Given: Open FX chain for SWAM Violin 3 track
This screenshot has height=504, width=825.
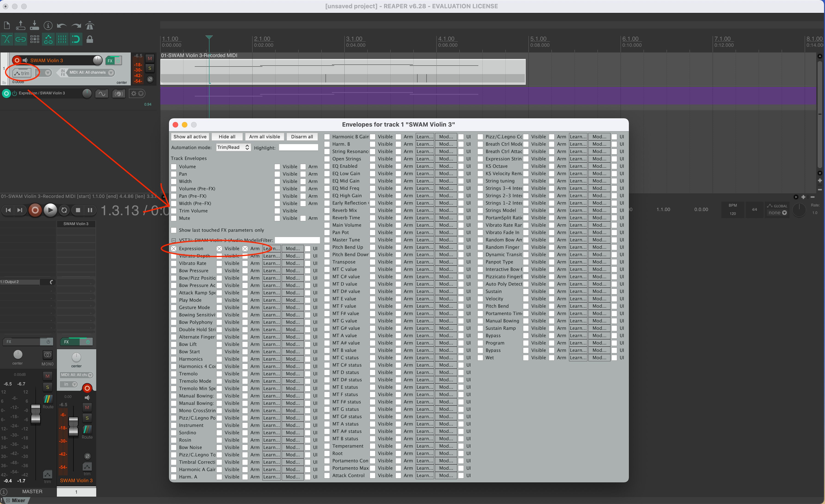Looking at the screenshot, I should (x=110, y=61).
